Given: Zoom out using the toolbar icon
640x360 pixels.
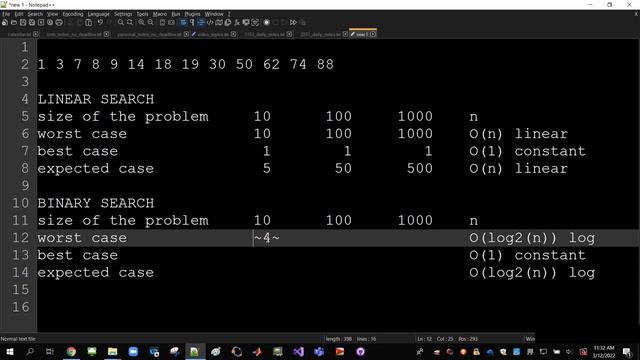Looking at the screenshot, I should pos(151,23).
